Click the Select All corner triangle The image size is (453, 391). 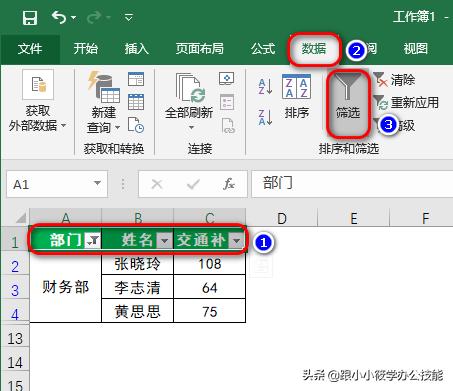(x=20, y=218)
